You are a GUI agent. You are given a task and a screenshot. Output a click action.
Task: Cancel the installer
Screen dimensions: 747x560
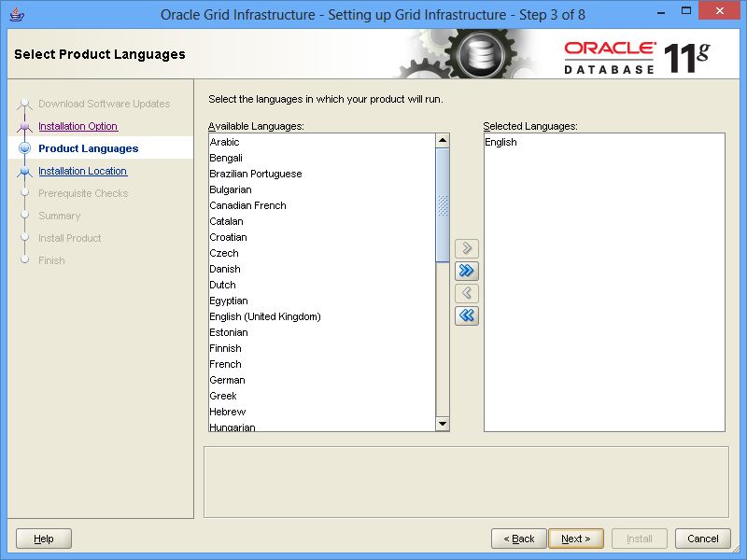pos(703,539)
